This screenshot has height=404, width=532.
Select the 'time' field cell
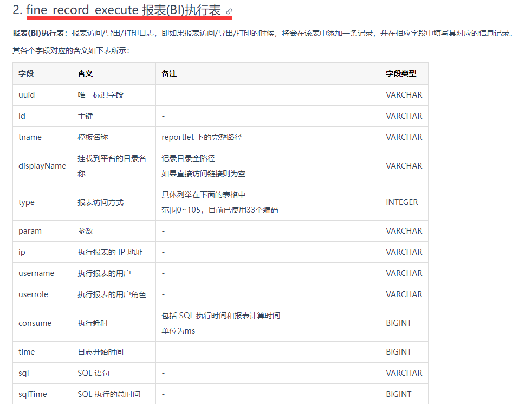tap(42, 352)
